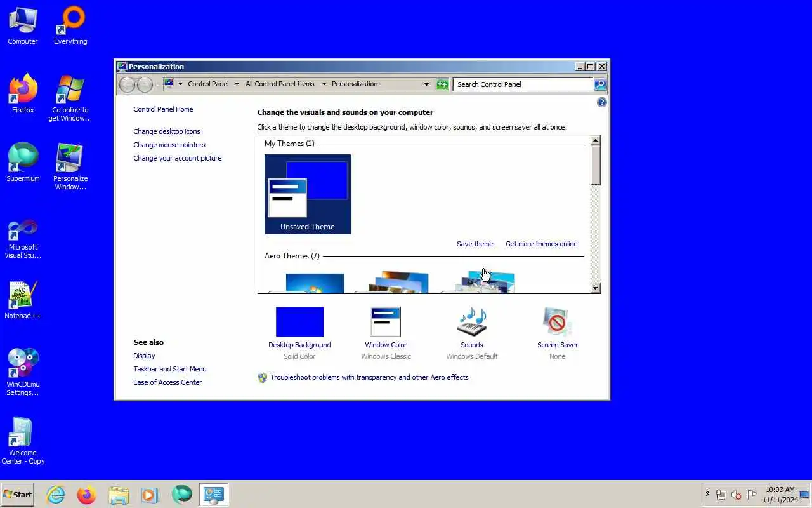The image size is (812, 508).
Task: Select the Firefox desktop shortcut
Action: click(x=23, y=94)
